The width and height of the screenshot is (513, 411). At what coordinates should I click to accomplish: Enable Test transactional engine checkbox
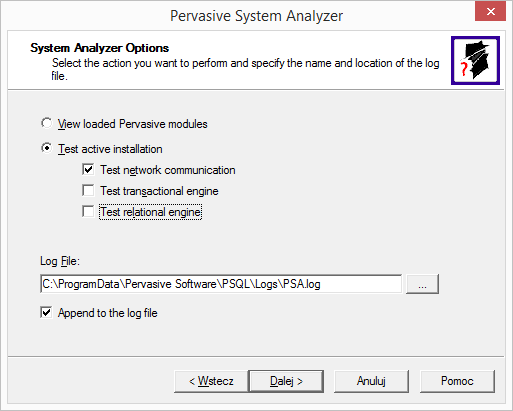pos(88,190)
